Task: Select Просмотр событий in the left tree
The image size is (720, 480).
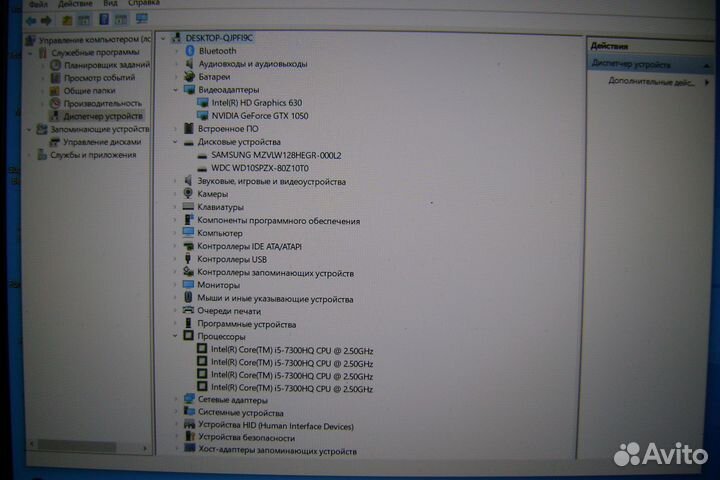Action: [99, 78]
